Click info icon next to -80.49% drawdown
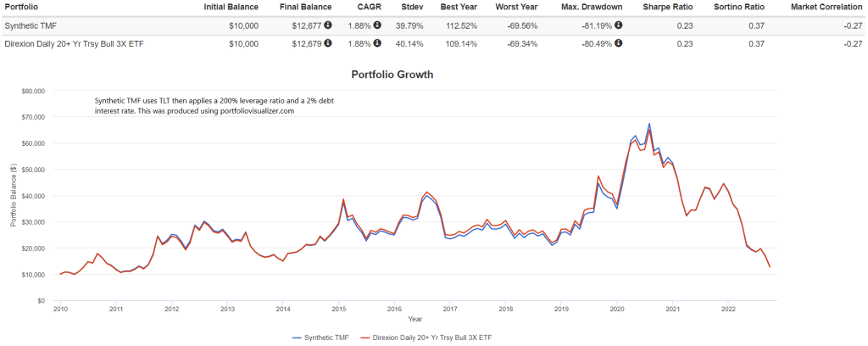Screen dimensions: 868x346 [x=618, y=42]
